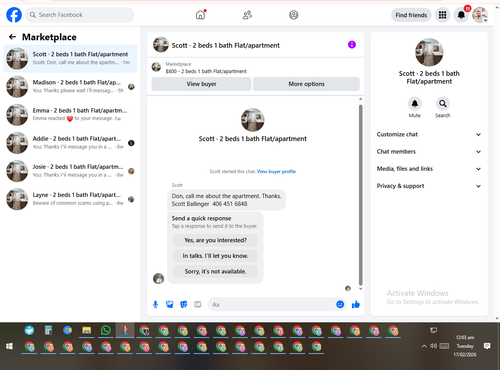Click the Facebook logo icon
Image resolution: width=500 pixels, height=370 pixels.
pos(14,15)
